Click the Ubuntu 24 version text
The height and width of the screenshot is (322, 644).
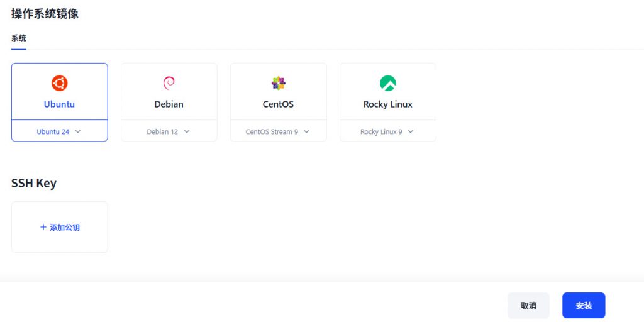[53, 132]
